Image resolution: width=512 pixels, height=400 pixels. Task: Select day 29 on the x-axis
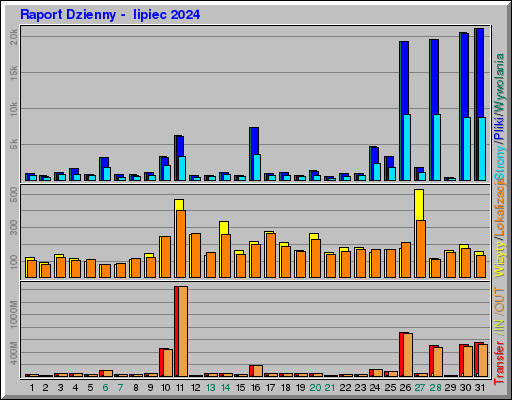pos(450,388)
